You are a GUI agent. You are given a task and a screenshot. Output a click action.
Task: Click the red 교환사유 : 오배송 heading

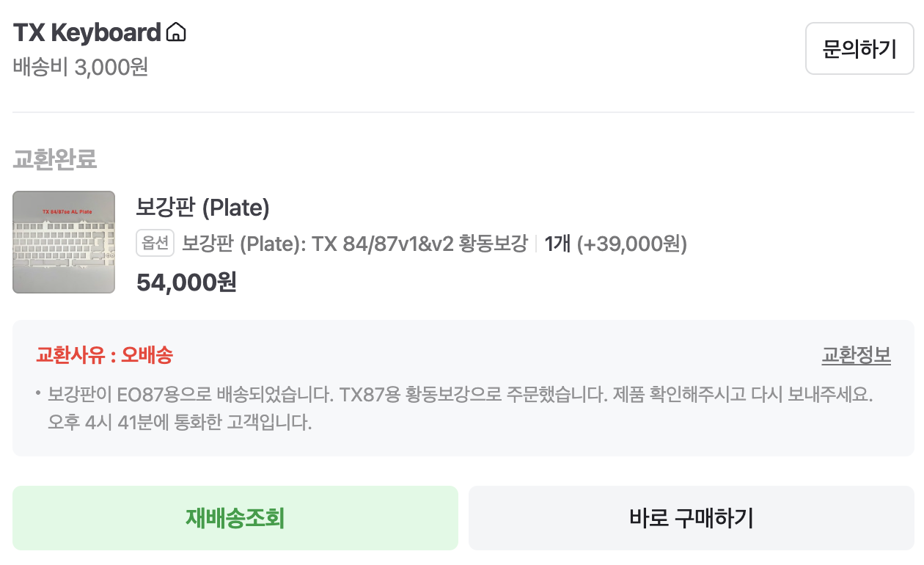click(104, 356)
